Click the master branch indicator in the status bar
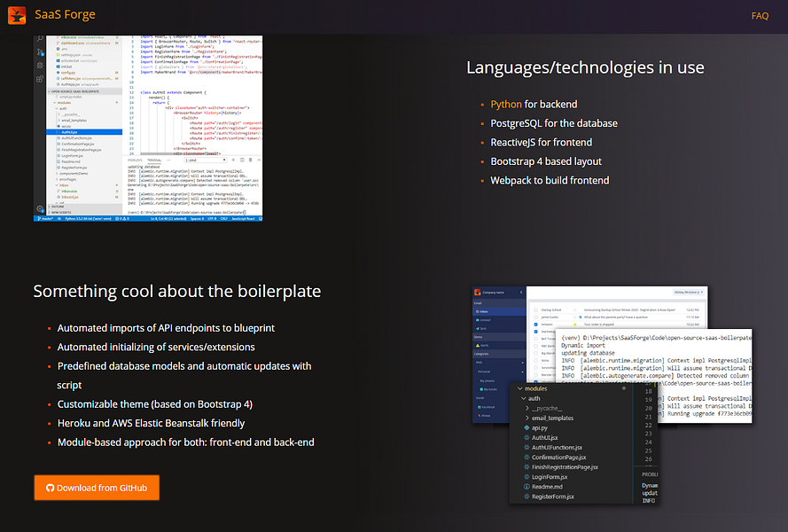The width and height of the screenshot is (788, 532). 45,219
